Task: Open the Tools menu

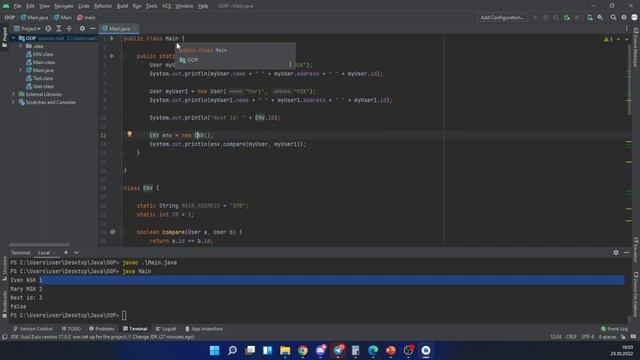Action: 151,6
